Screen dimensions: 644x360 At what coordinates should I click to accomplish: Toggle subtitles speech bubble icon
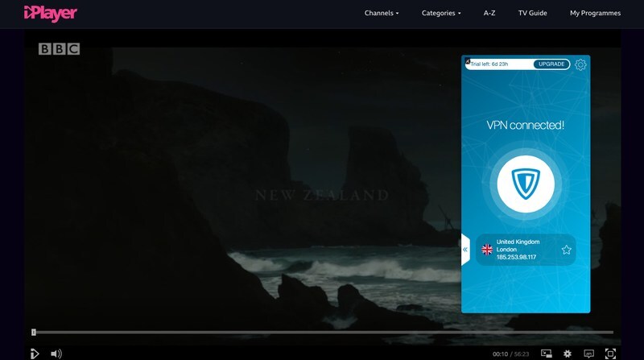(588, 354)
